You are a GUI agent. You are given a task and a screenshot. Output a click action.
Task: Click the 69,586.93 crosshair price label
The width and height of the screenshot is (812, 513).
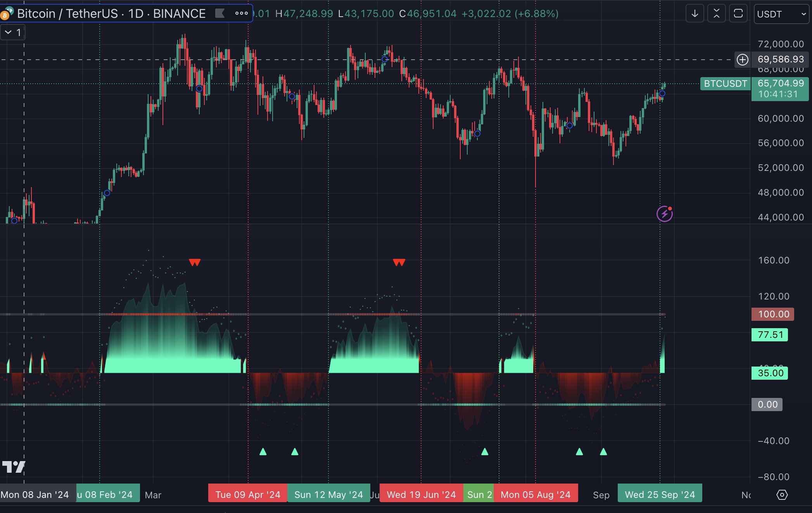(781, 59)
